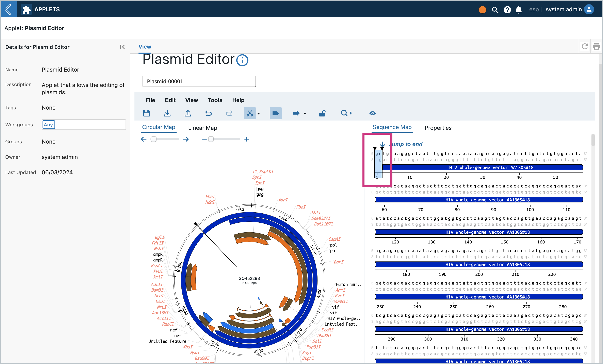The height and width of the screenshot is (364, 603).
Task: Click the ApaI cut site label
Action: click(x=283, y=200)
